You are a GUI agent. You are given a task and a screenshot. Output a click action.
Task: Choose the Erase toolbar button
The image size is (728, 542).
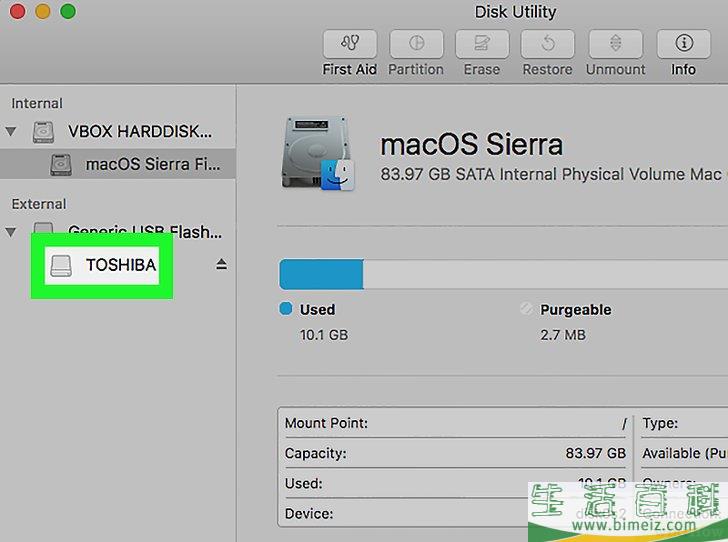[482, 44]
